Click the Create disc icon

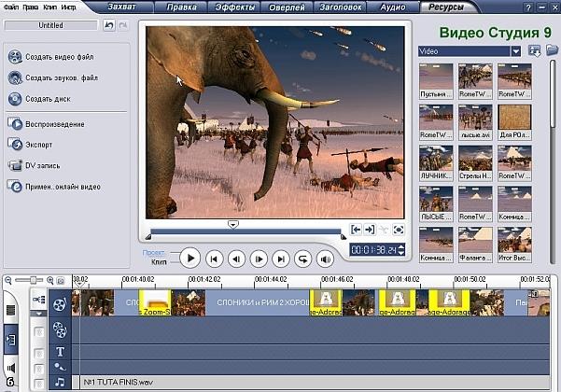coord(15,99)
